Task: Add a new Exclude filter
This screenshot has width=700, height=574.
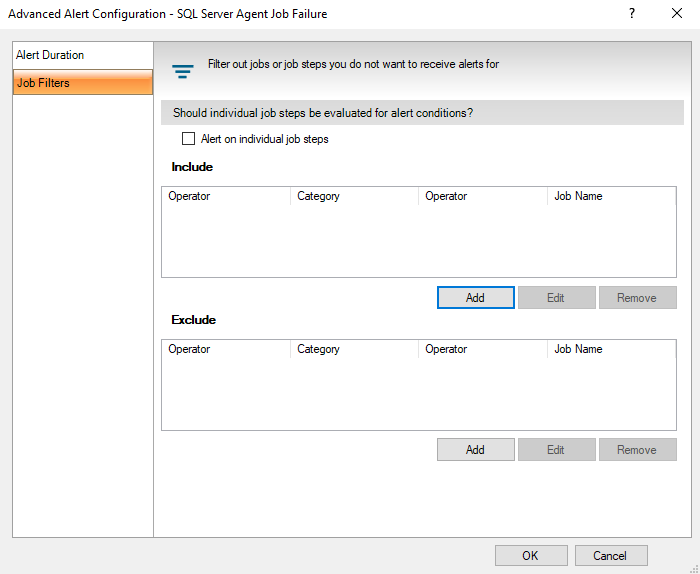Action: (475, 450)
